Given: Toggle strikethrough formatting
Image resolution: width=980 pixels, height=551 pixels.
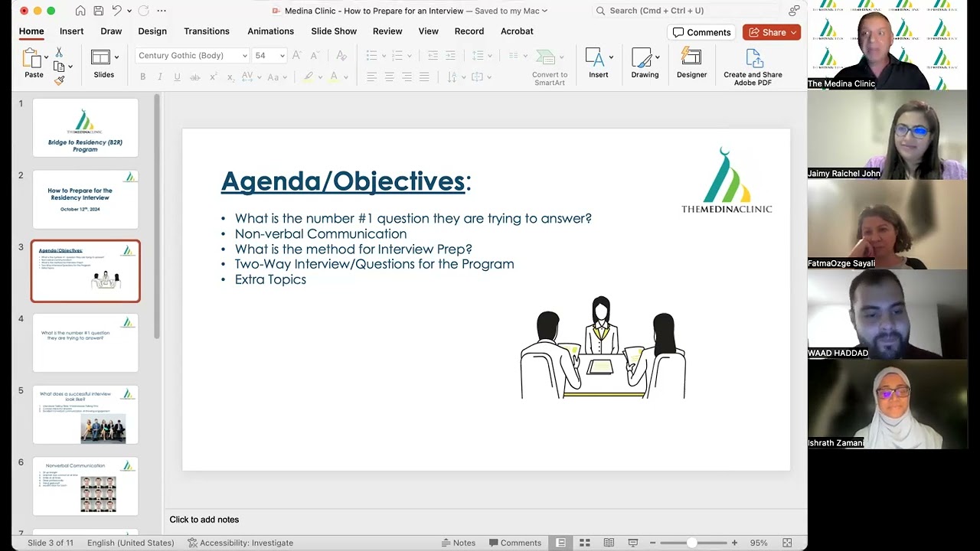Looking at the screenshot, I should click(x=194, y=77).
